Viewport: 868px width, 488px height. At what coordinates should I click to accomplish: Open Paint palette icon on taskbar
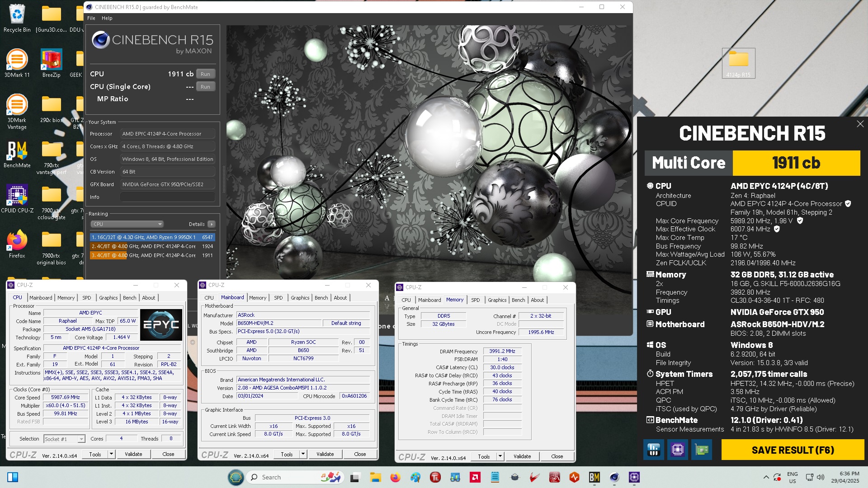415,477
